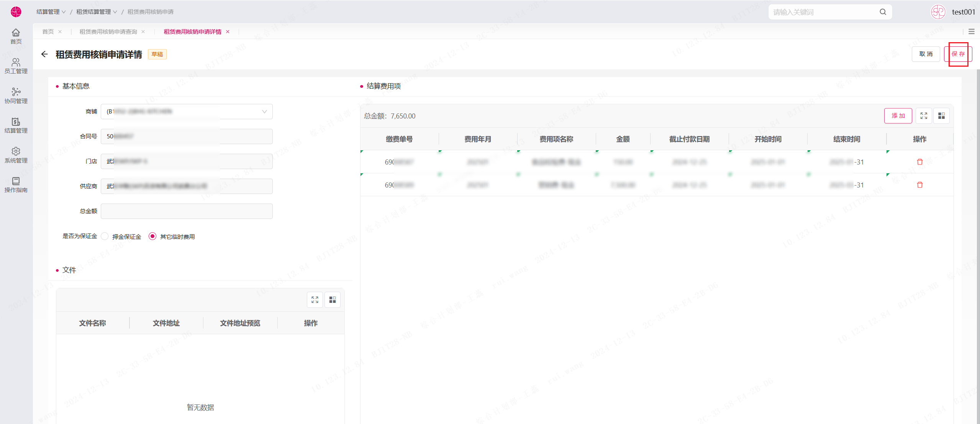Screen dimensions: 980x424
Task: Click the 供应商 input field
Action: point(187,186)
